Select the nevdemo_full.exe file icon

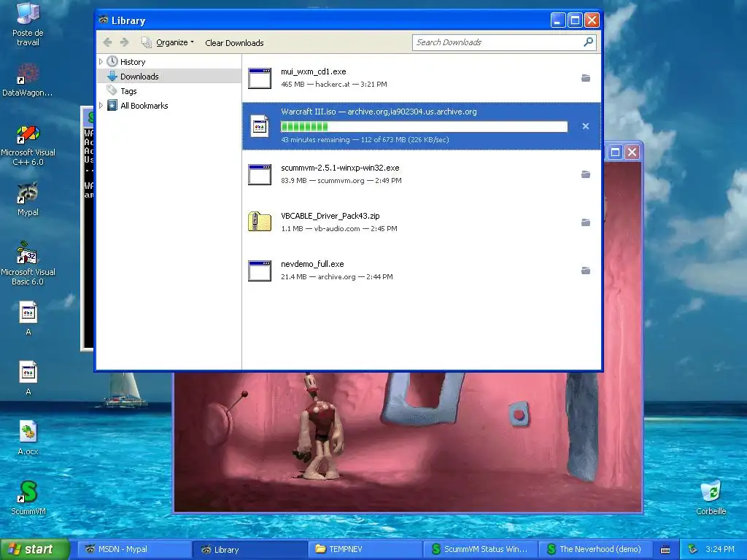pos(260,271)
